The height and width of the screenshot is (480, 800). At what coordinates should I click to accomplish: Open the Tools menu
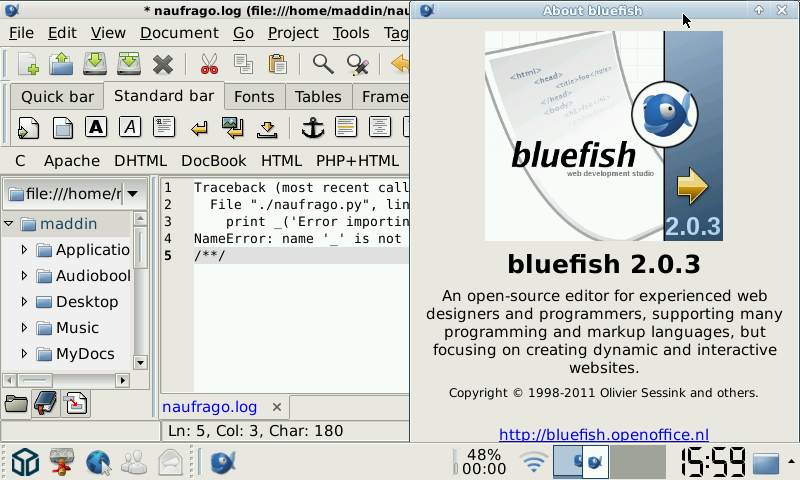(x=351, y=33)
